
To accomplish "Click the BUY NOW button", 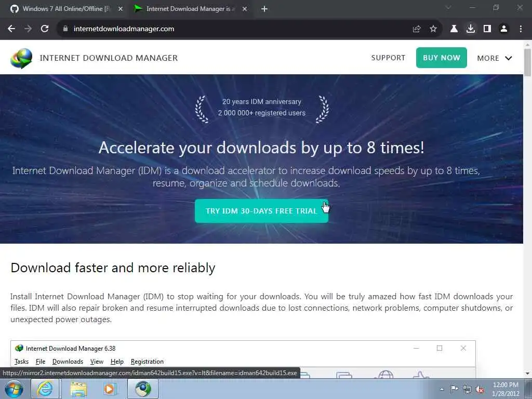I will (x=442, y=58).
